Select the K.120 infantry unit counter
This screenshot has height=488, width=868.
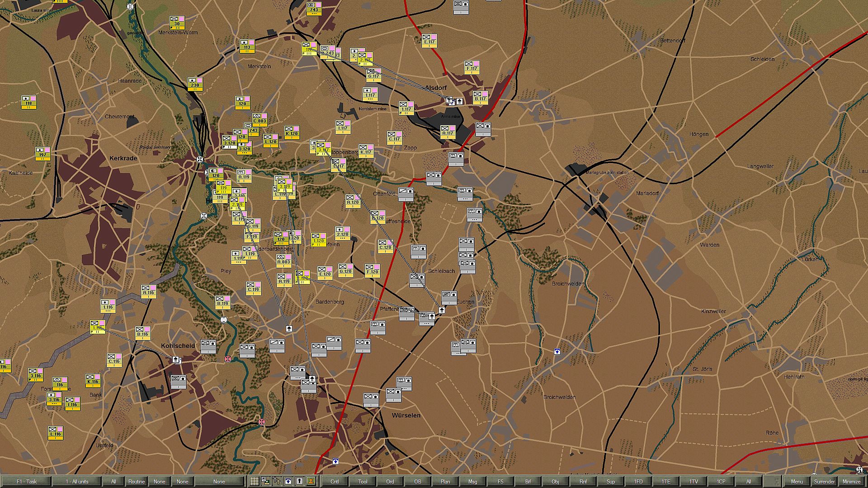click(292, 132)
